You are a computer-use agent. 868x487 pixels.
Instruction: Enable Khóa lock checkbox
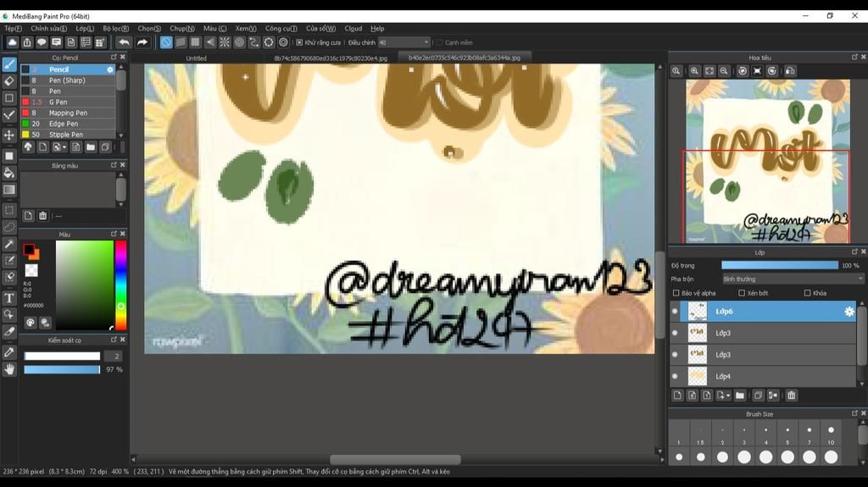807,293
